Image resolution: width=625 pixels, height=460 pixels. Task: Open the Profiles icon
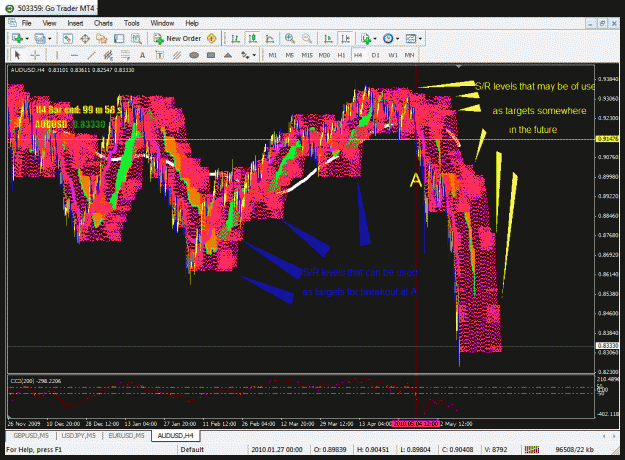pos(40,39)
